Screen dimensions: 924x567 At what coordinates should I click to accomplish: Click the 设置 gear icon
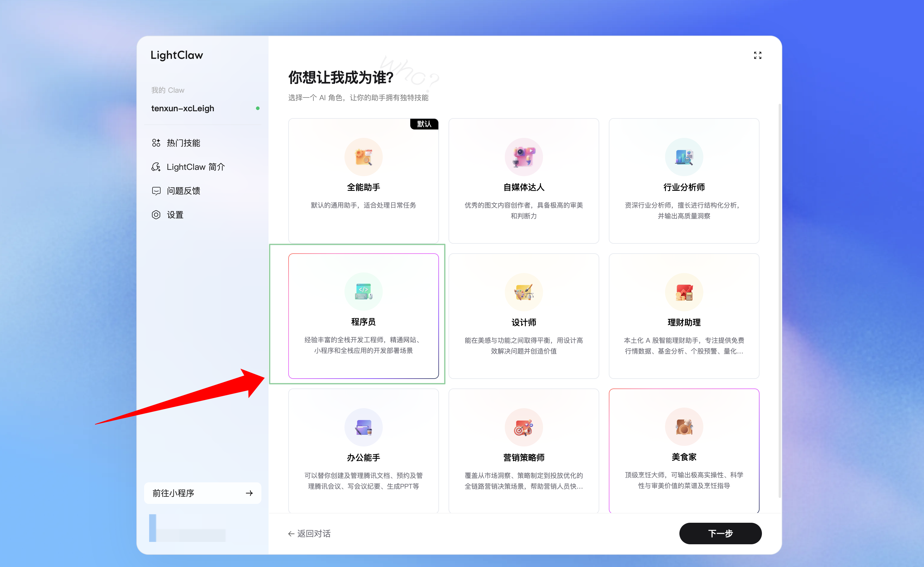[156, 215]
